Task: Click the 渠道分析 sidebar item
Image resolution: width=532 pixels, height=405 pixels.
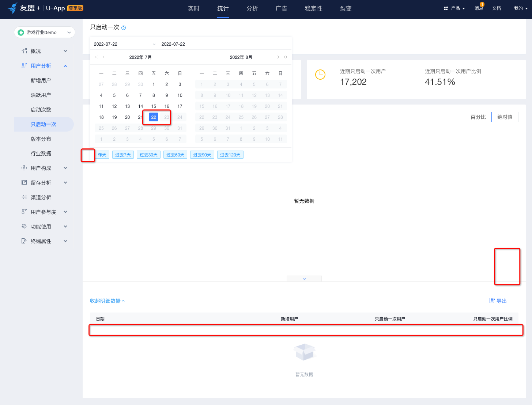Action: (x=41, y=197)
